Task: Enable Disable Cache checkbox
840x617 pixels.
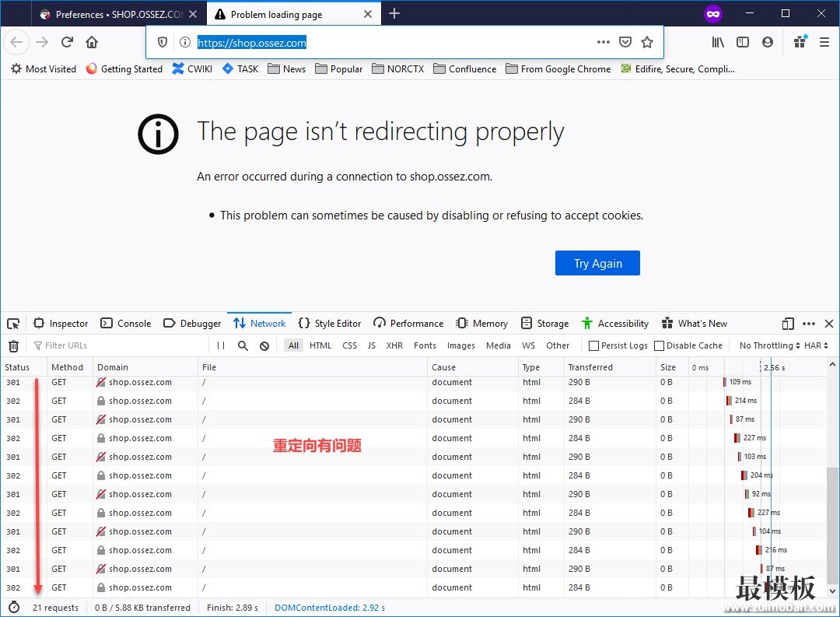Action: coord(660,345)
